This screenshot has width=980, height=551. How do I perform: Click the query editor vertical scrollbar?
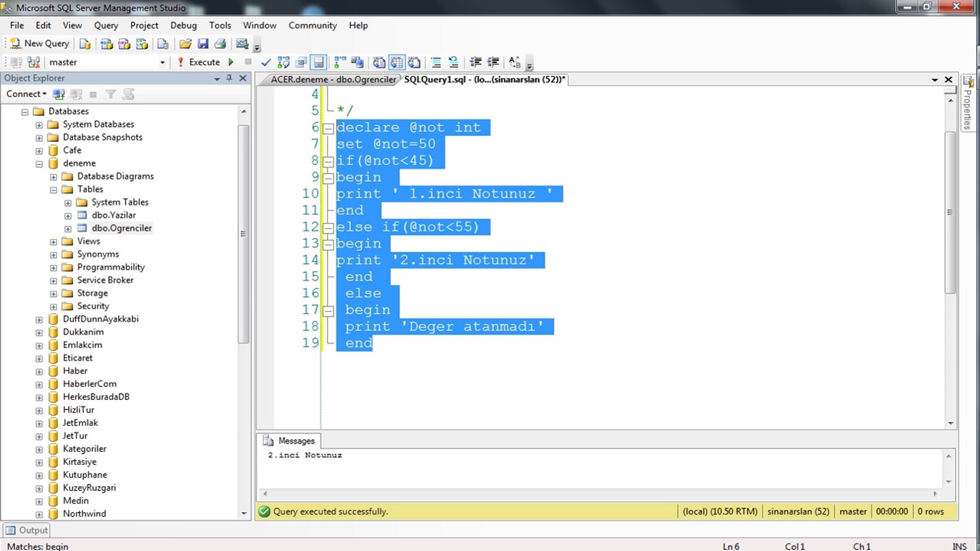pyautogui.click(x=950, y=212)
